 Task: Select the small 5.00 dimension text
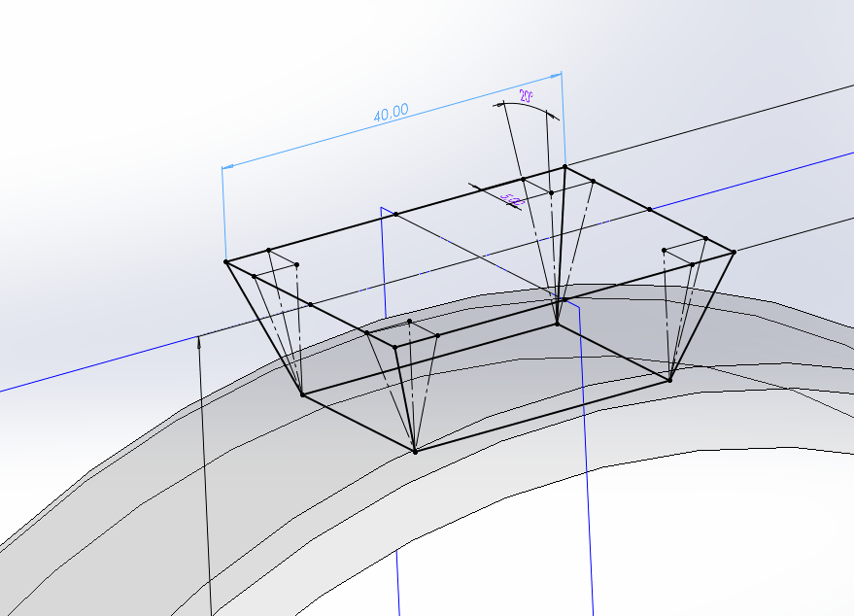pos(512,200)
